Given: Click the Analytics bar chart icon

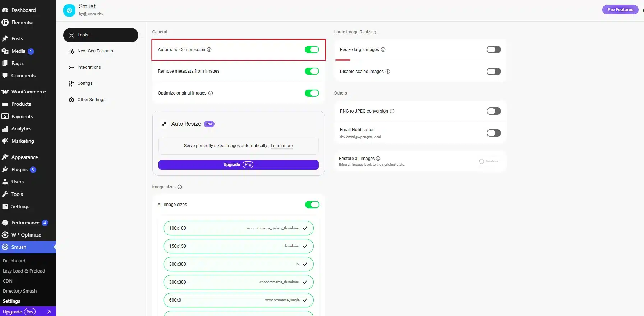Looking at the screenshot, I should pos(5,129).
